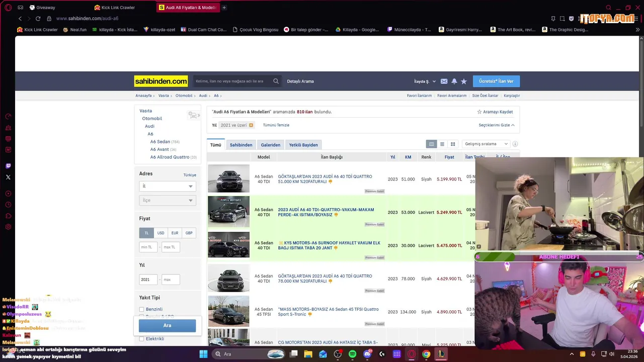Open File Explorer from the taskbar

pos(308,354)
